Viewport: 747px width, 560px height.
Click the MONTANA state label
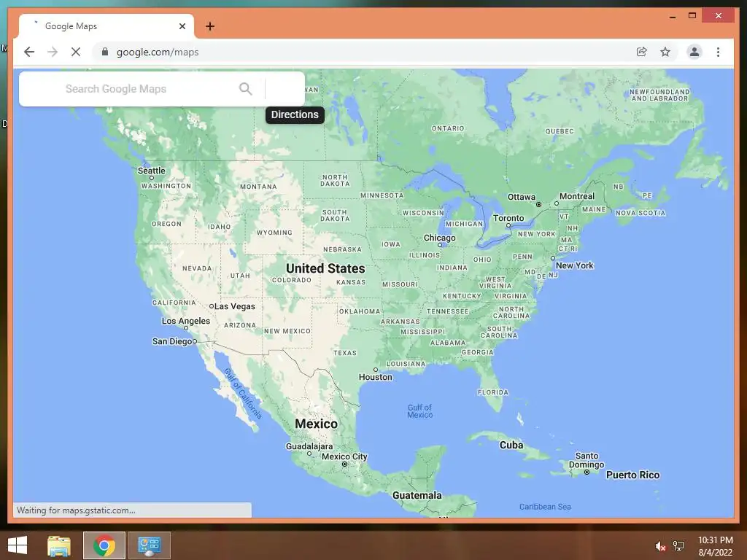pos(258,187)
